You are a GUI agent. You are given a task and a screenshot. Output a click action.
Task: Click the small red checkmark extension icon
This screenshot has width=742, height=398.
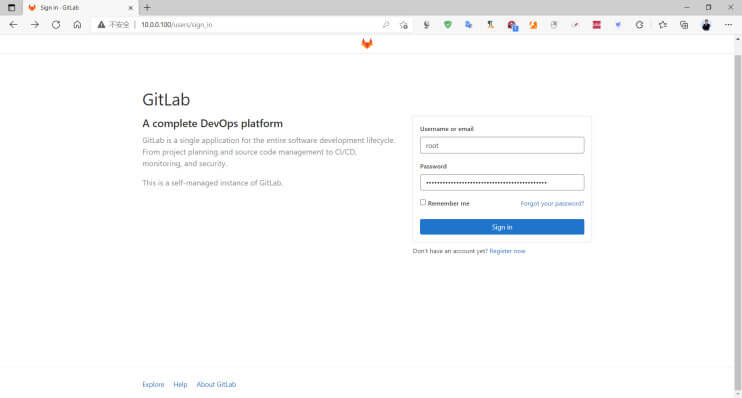(x=575, y=25)
